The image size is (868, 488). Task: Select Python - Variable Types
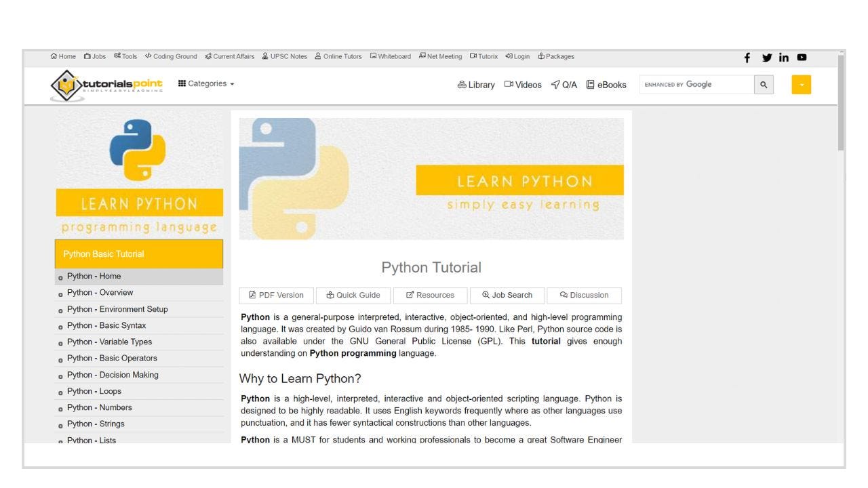139,342
